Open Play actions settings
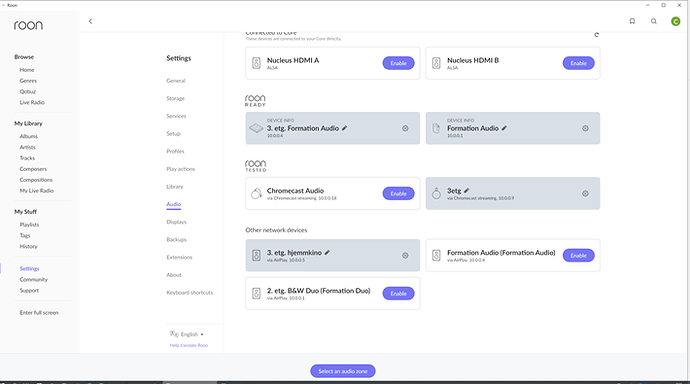The height and width of the screenshot is (384, 690). click(x=180, y=169)
